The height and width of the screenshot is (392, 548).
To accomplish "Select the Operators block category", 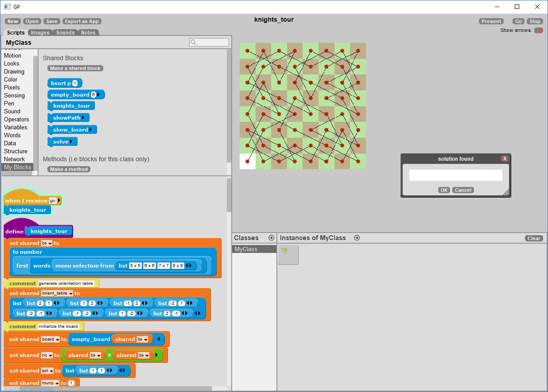I will [x=16, y=119].
